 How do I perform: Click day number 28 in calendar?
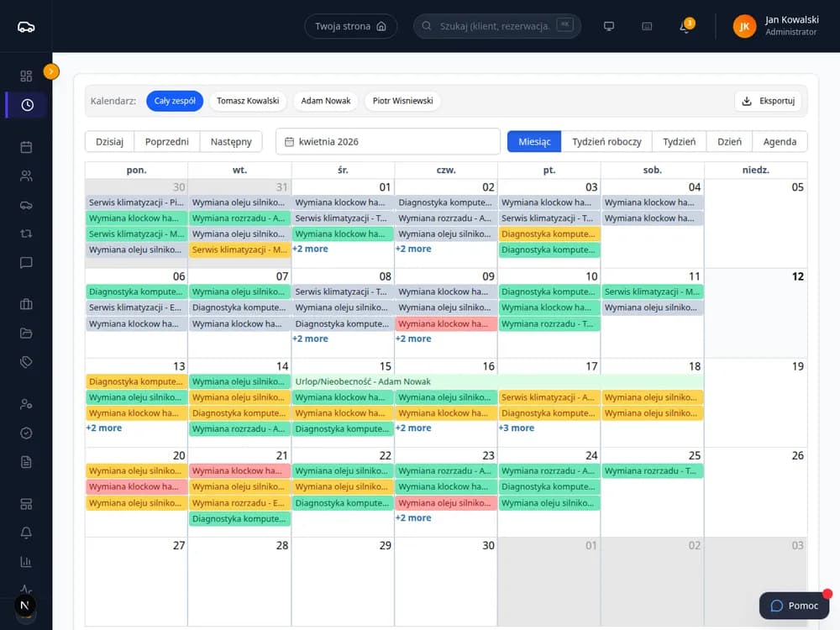coord(282,545)
